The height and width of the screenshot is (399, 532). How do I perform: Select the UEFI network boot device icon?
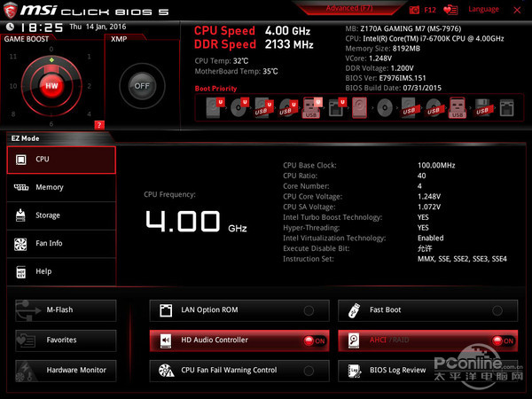(x=337, y=107)
